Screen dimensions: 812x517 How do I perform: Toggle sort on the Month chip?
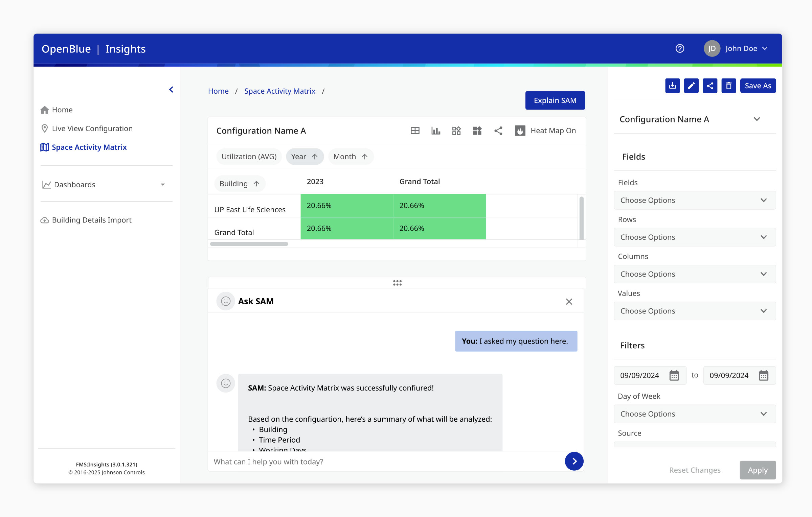[351, 157]
